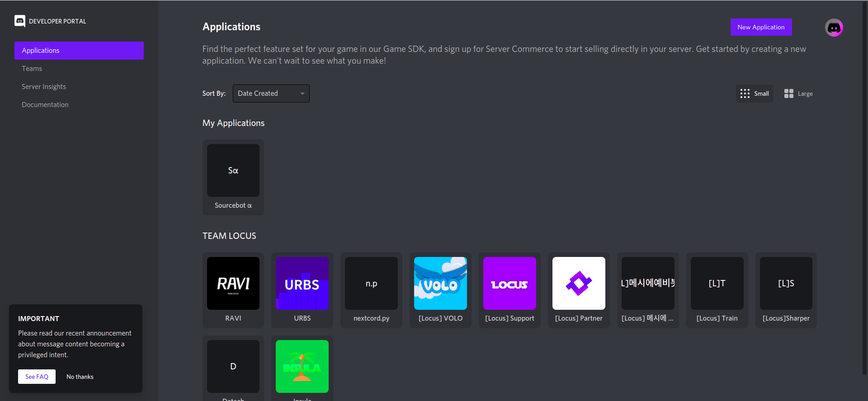Open the [Locus] Partner app icon
Viewport: 868px width, 401px height.
coord(579,283)
